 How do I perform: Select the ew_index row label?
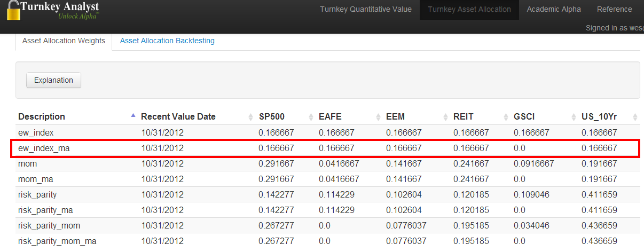36,132
